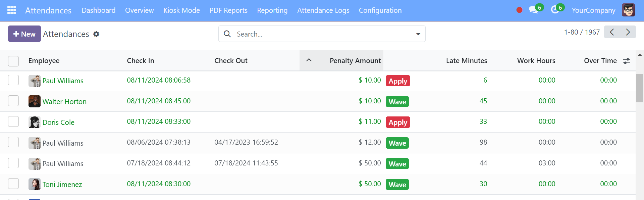
Task: Expand the search options dropdown arrow
Action: 418,34
